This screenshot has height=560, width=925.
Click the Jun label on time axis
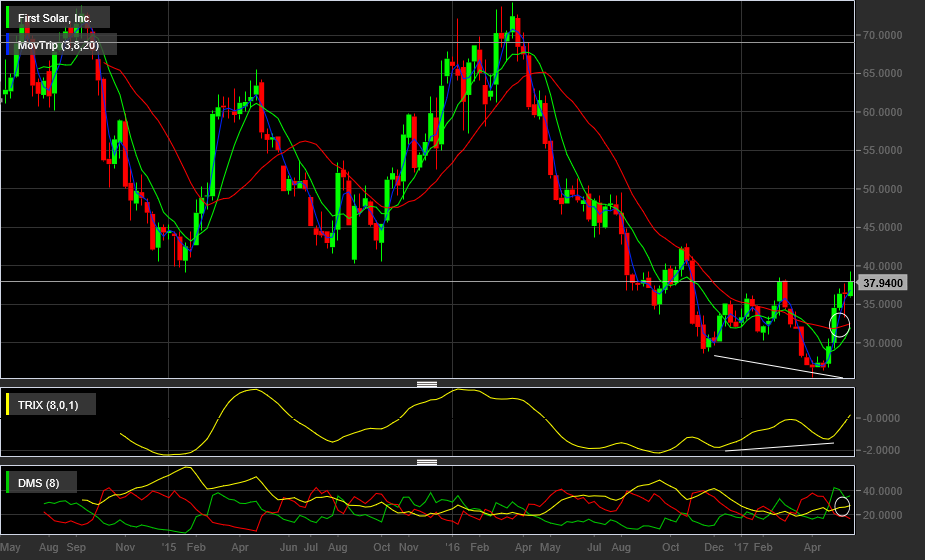click(x=288, y=548)
